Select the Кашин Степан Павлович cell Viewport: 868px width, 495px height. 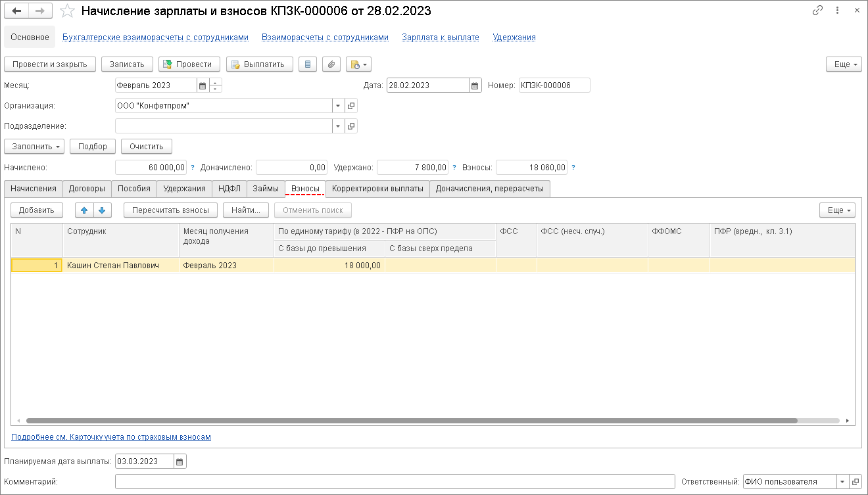(121, 266)
